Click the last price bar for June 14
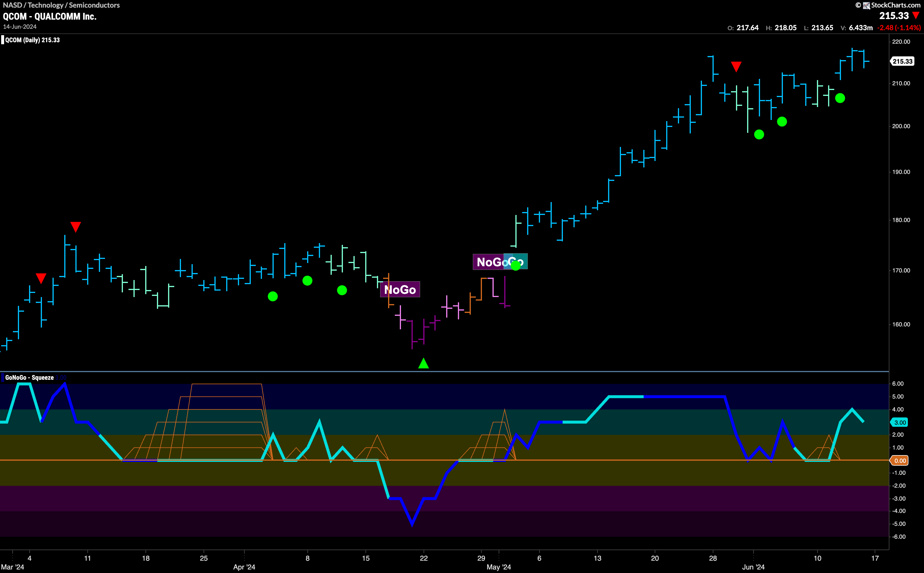The height and width of the screenshot is (573, 924). 864,59
